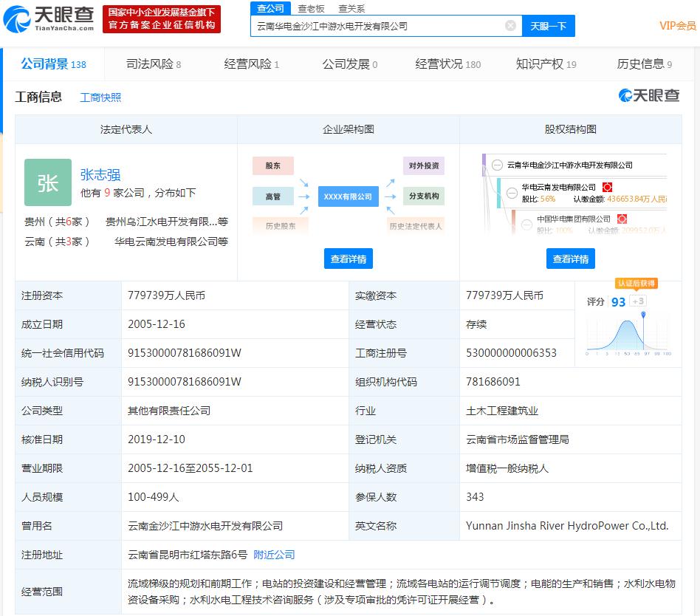This screenshot has width=700, height=616.
Task: Click the 法定代表人 column header
Action: [x=126, y=129]
